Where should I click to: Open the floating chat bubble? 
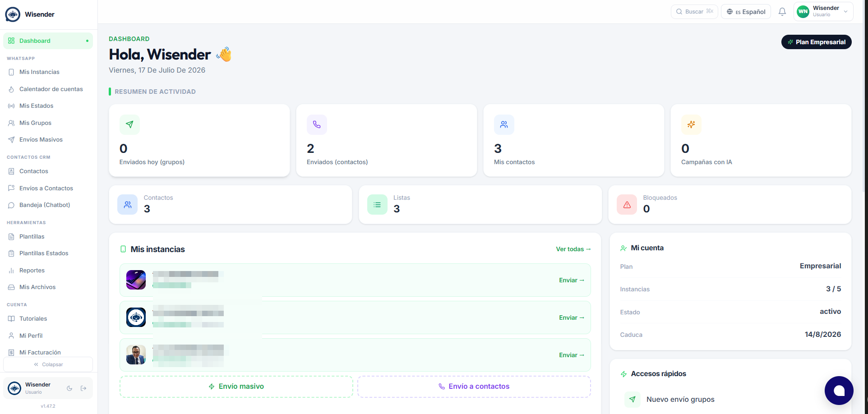(x=839, y=391)
